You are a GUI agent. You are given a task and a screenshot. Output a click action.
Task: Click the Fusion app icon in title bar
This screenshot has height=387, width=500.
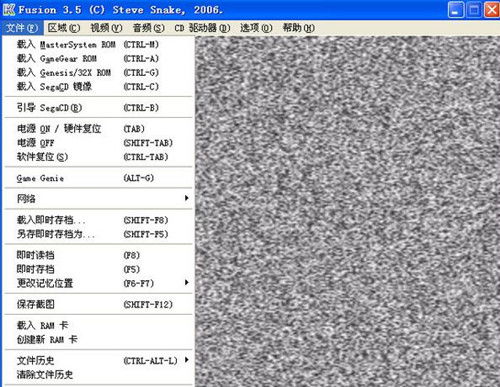point(9,10)
